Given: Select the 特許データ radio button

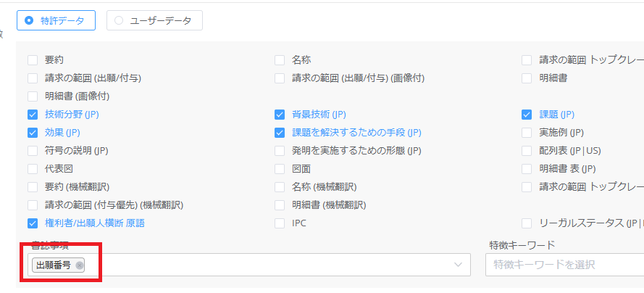Looking at the screenshot, I should click(30, 20).
